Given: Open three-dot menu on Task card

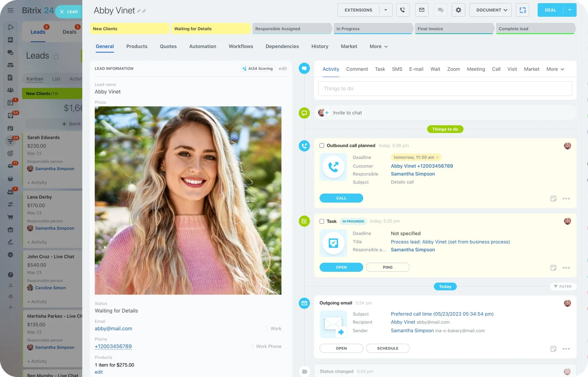Looking at the screenshot, I should point(566,268).
